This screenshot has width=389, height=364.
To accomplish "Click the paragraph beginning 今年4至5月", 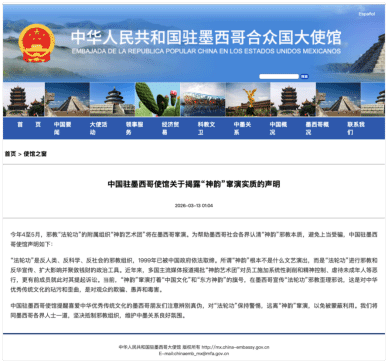I will pyautogui.click(x=194, y=239).
